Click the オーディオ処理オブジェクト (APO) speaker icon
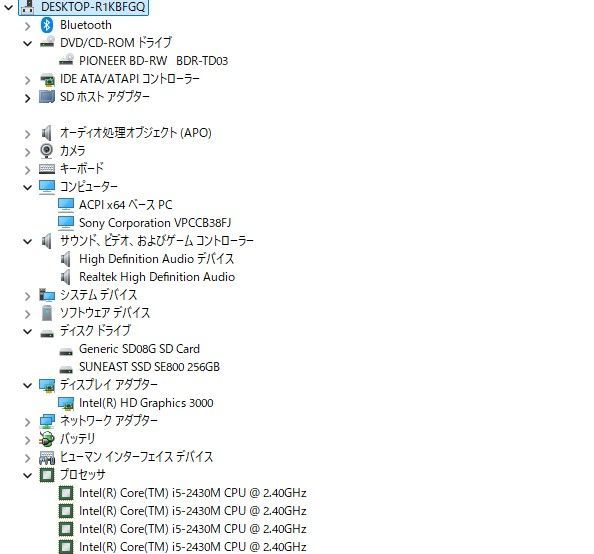Screen dimensions: 594x554 [47, 133]
